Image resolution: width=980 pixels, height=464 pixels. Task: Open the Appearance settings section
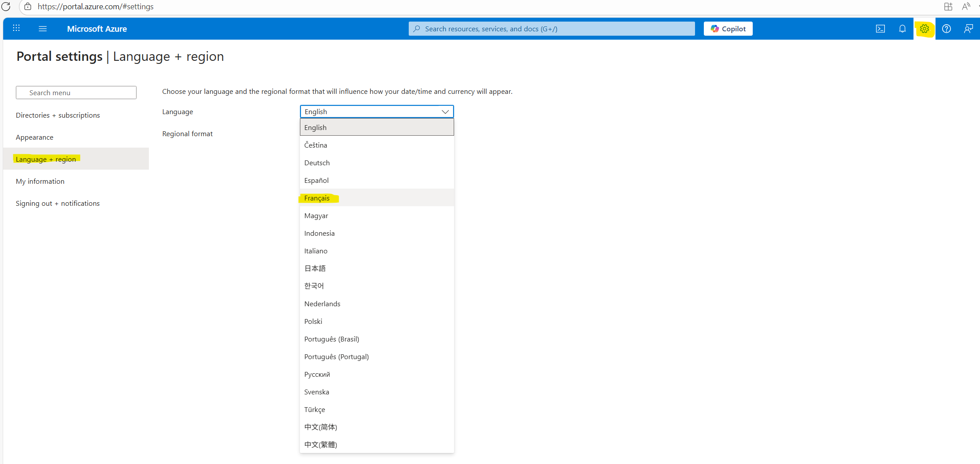pyautogui.click(x=34, y=137)
